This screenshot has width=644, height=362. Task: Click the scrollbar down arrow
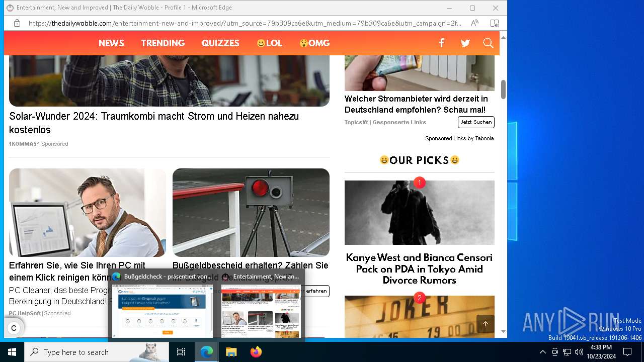(x=503, y=332)
